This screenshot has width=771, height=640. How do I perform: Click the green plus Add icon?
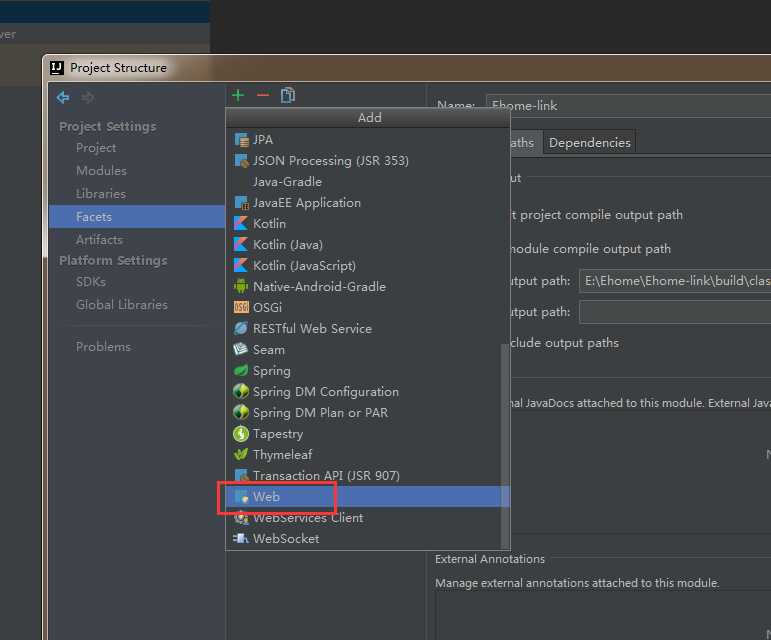pyautogui.click(x=238, y=95)
